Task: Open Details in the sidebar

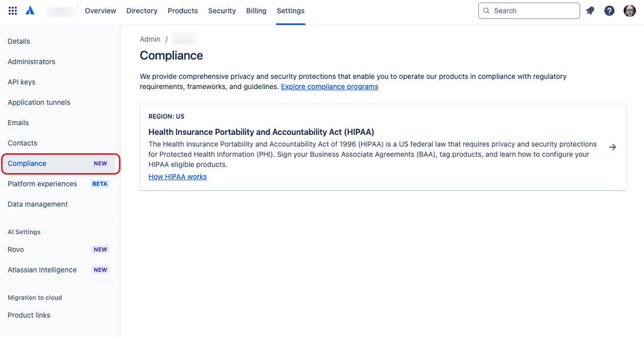Action: click(19, 41)
